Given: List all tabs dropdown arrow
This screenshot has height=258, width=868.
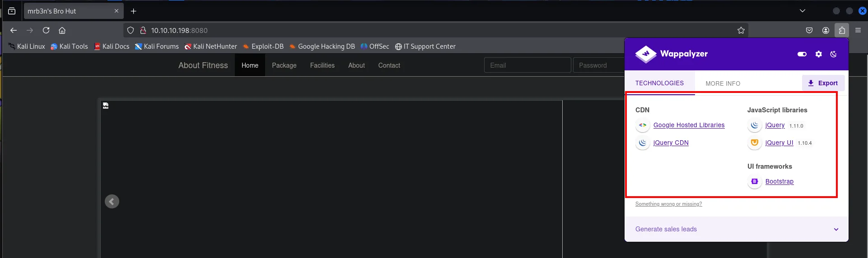Looking at the screenshot, I should point(803,11).
